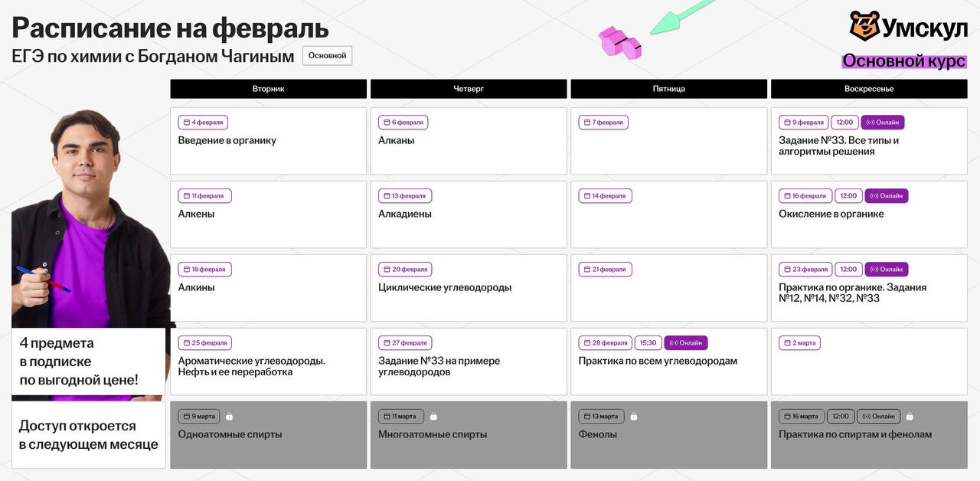Click the highlighted Основной курс label

click(903, 61)
